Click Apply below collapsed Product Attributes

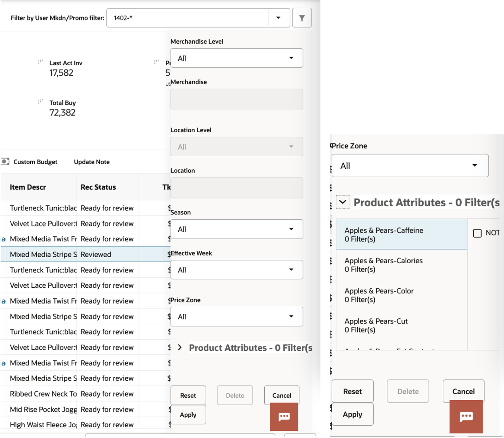click(188, 415)
